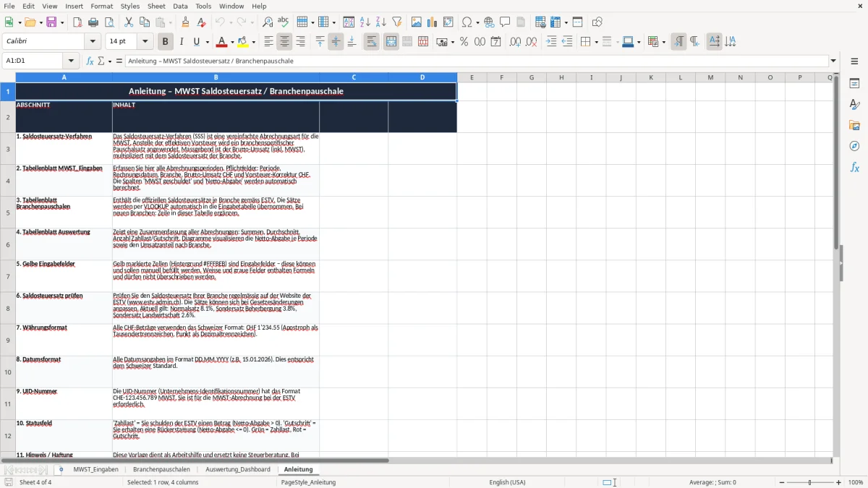
Task: Switch to the MWST_Eingaben sheet tab
Action: (x=95, y=469)
